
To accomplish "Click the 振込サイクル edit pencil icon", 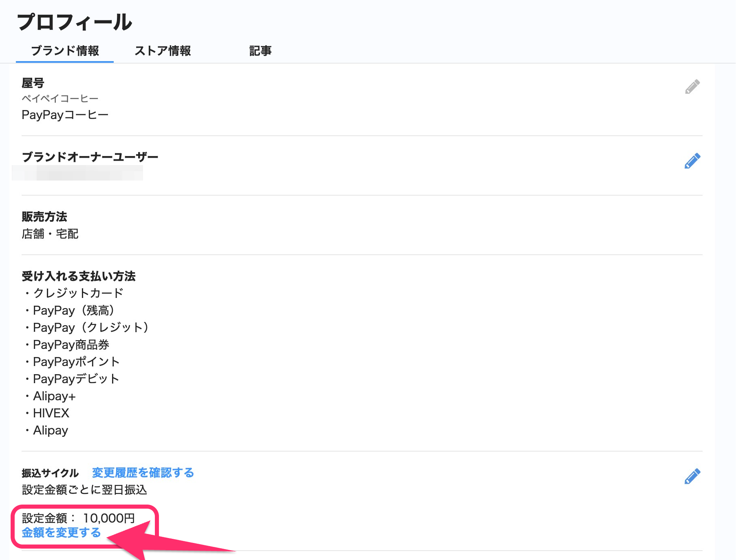I will (692, 476).
